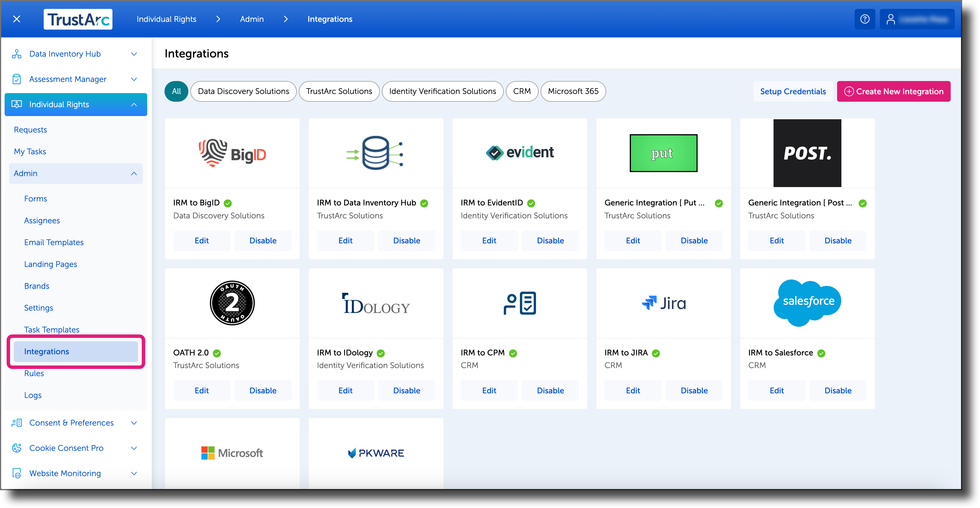Screen dimensions: 980x508
Task: Filter by Microsoft 365
Action: pos(573,91)
